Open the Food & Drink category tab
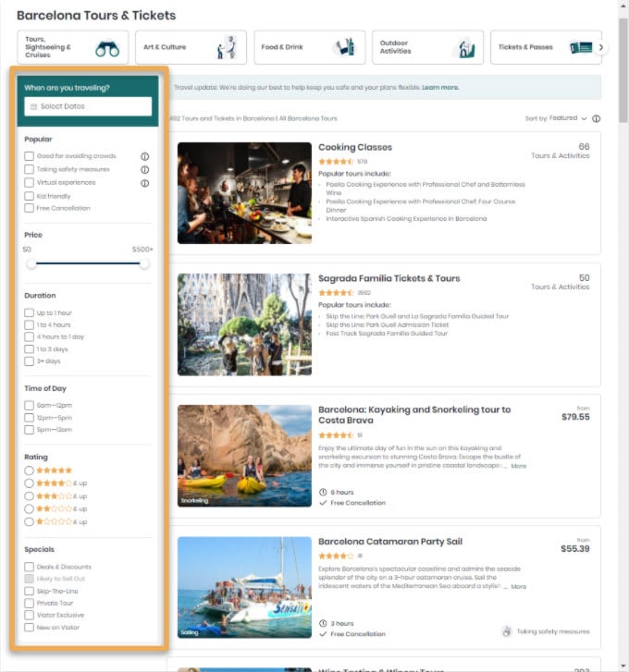 [310, 47]
